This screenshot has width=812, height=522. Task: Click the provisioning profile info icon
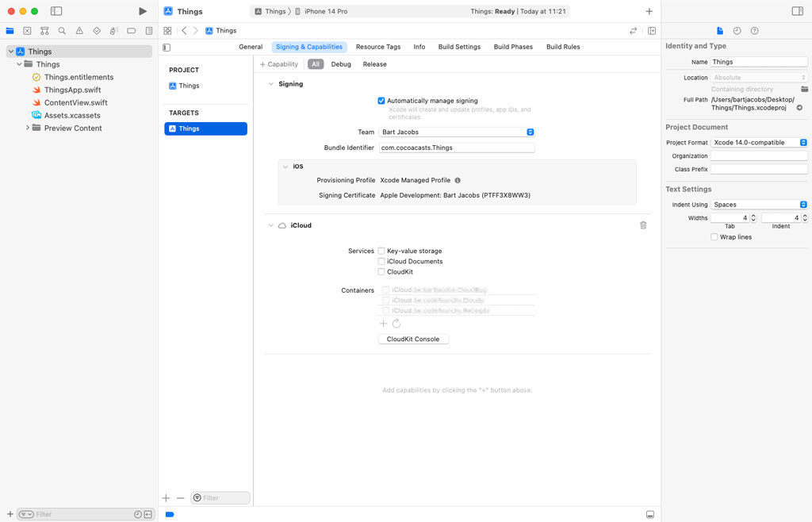coord(458,181)
